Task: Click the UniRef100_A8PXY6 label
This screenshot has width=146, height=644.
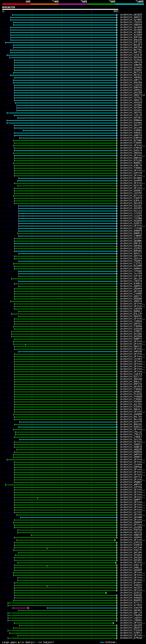Action: (x=131, y=485)
